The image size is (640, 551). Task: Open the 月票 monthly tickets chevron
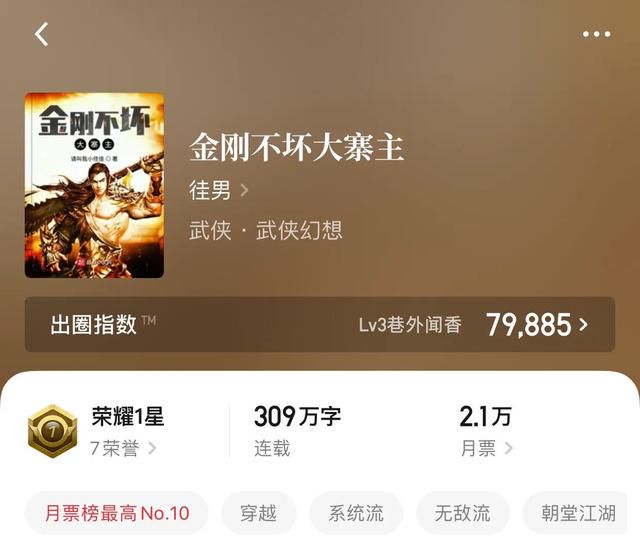[x=508, y=448]
